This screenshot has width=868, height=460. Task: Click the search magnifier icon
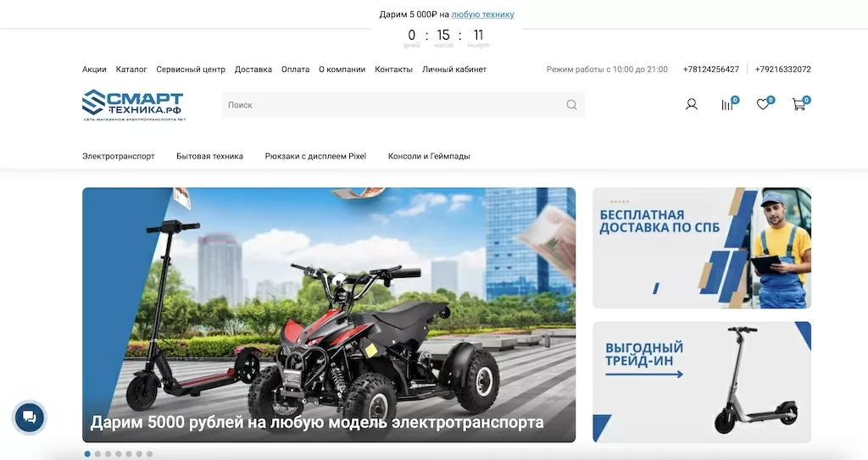point(571,105)
